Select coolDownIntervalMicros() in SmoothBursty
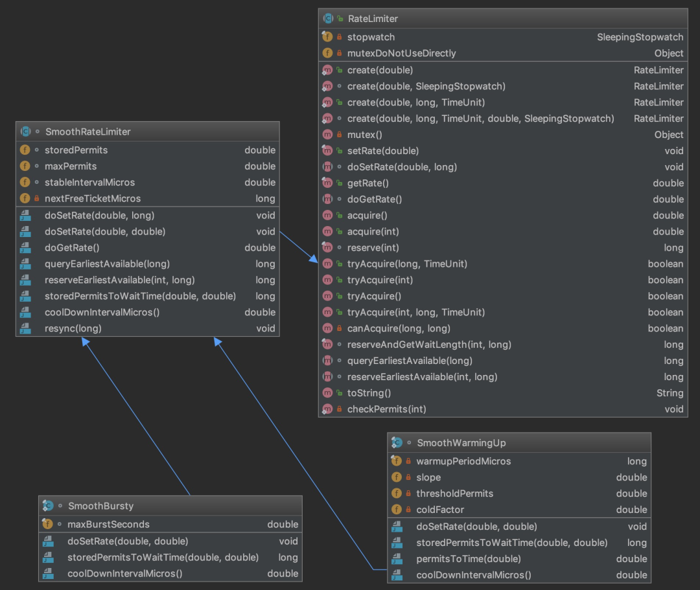Viewport: 700px width, 590px height. (125, 574)
